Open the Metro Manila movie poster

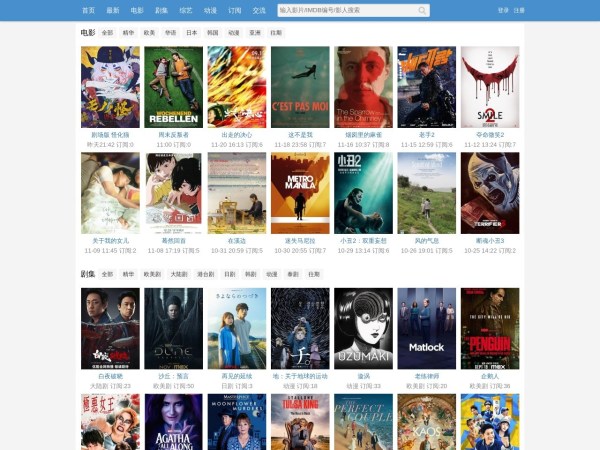[300, 193]
